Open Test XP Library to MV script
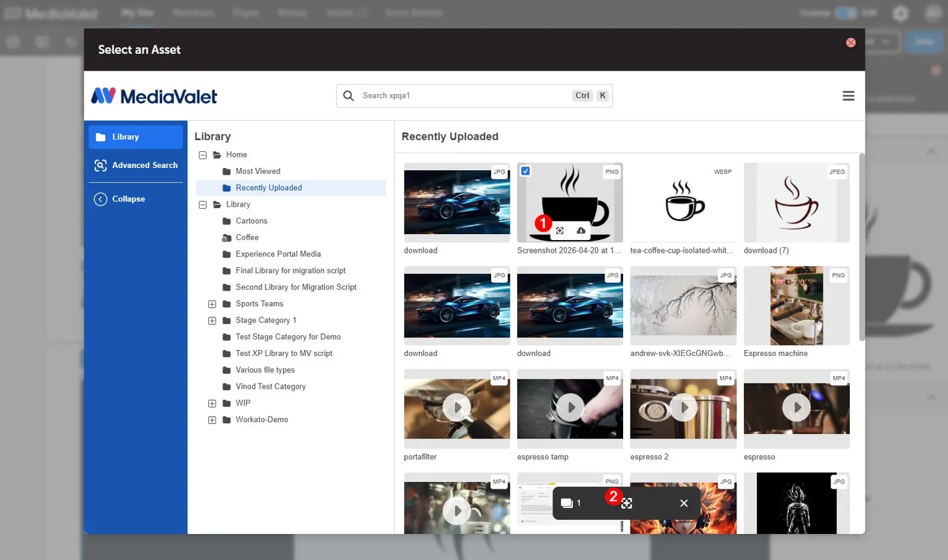Viewport: 948px width, 560px height. click(x=284, y=353)
